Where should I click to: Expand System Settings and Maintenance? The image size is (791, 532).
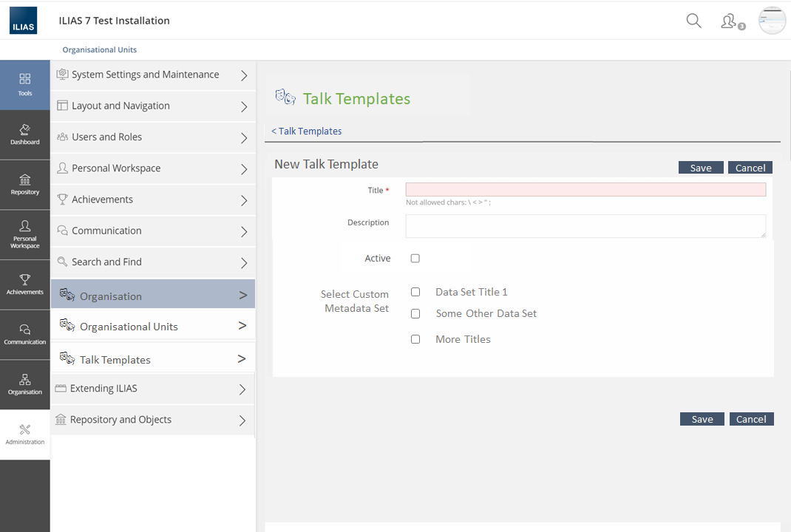[152, 75]
